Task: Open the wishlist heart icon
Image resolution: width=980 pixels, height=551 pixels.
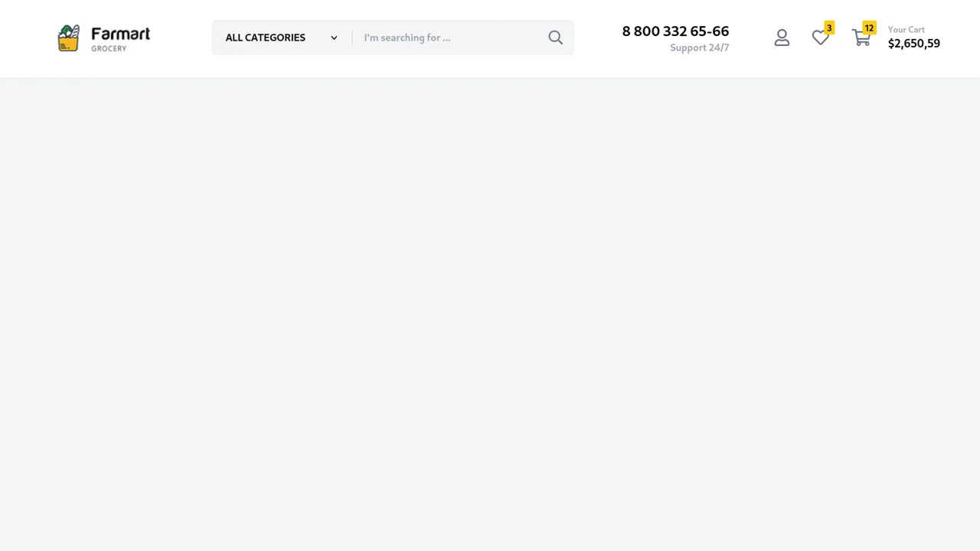Action: 820,37
